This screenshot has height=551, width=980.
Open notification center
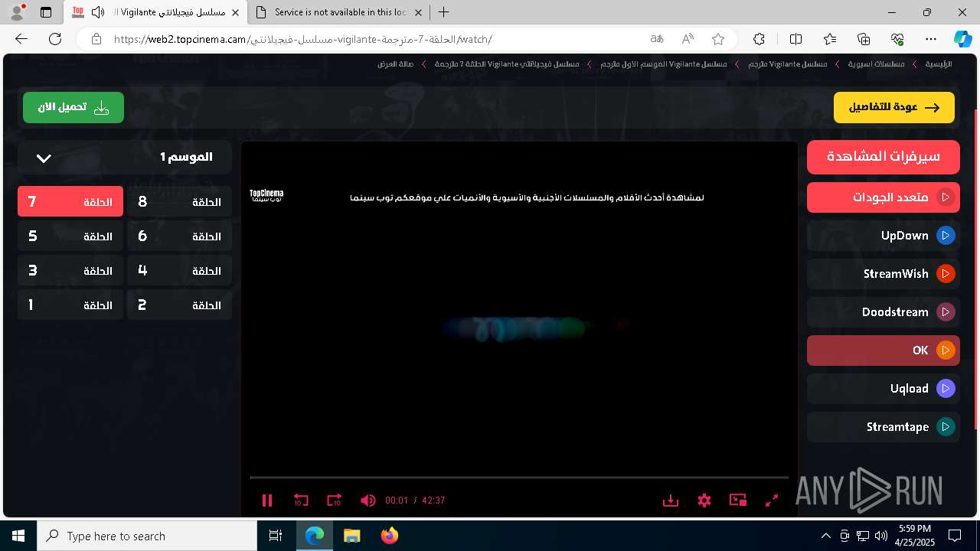click(955, 536)
